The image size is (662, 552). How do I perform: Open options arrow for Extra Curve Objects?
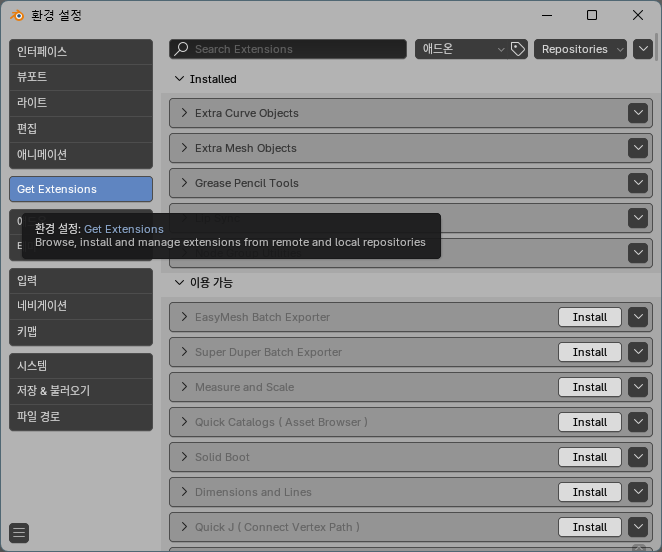tap(638, 113)
